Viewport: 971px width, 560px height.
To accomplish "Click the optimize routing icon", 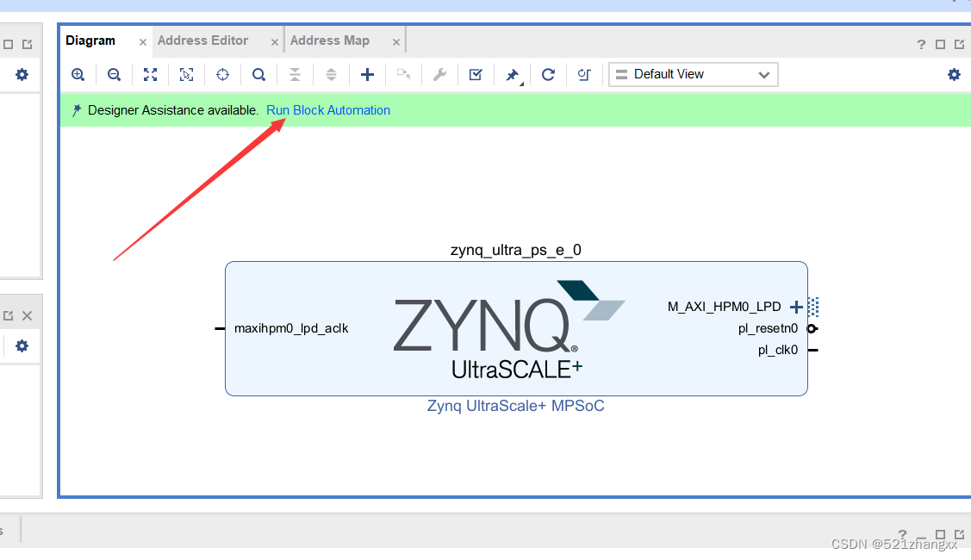I will (x=584, y=75).
